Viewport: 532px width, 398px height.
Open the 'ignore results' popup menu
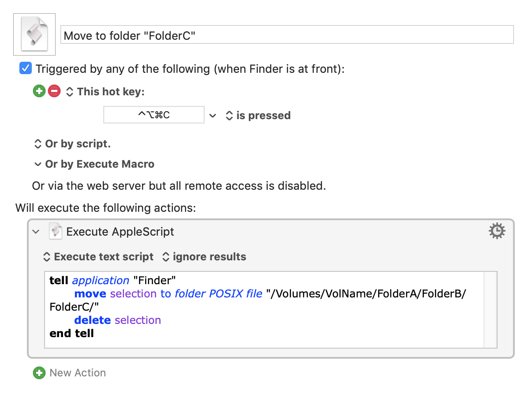tap(204, 257)
